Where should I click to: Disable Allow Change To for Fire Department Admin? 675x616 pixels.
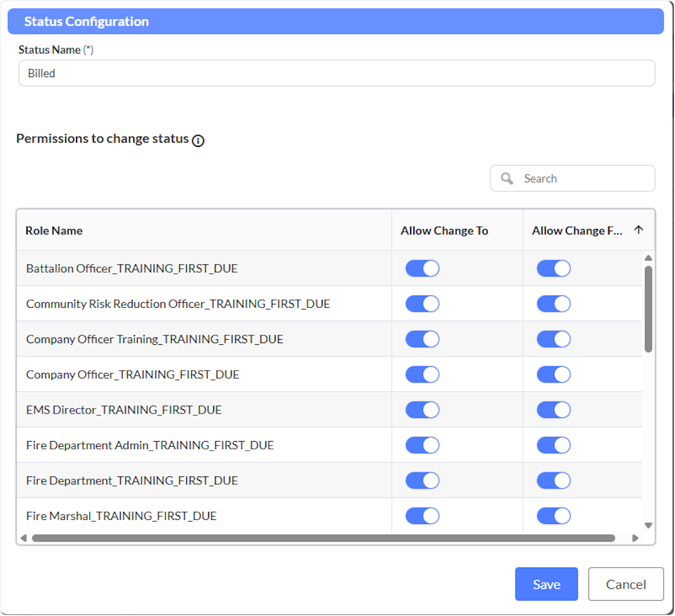[422, 445]
